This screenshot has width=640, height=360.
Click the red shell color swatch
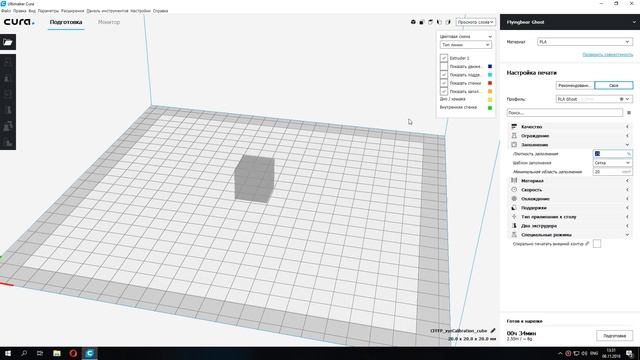point(490,83)
